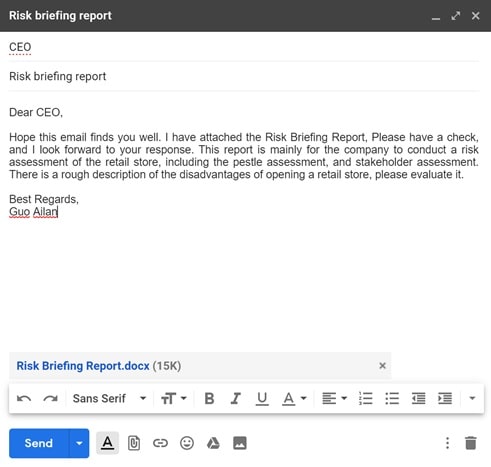Open the Sans Serif font dropdown
This screenshot has height=467, width=491.
click(109, 398)
